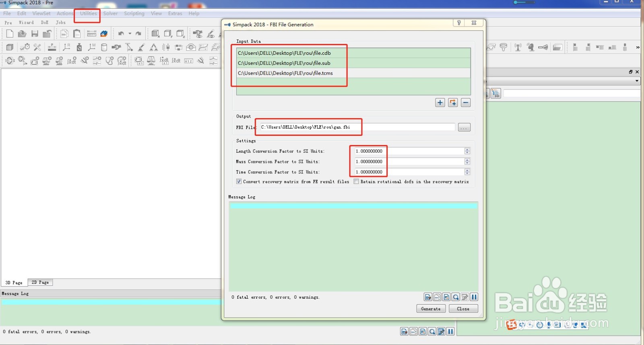Toggle the pause button in the main window message log
Viewport: 644px width, 345px height.
click(x=450, y=331)
